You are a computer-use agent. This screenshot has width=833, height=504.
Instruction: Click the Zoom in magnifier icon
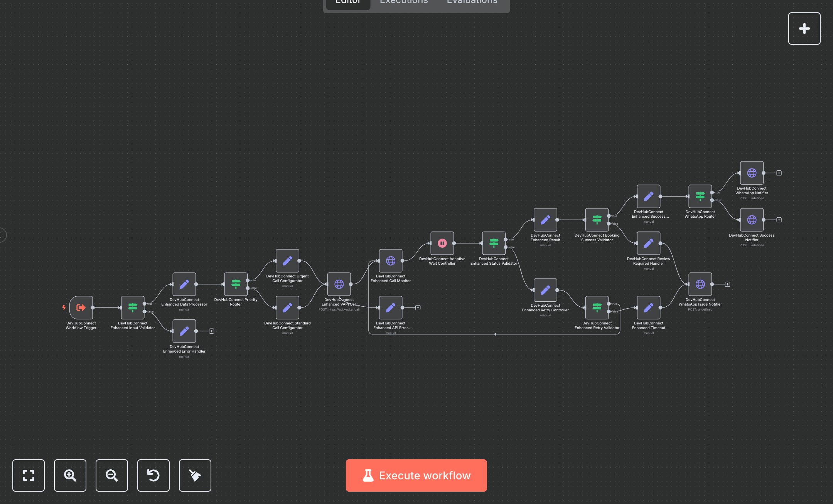pos(70,475)
